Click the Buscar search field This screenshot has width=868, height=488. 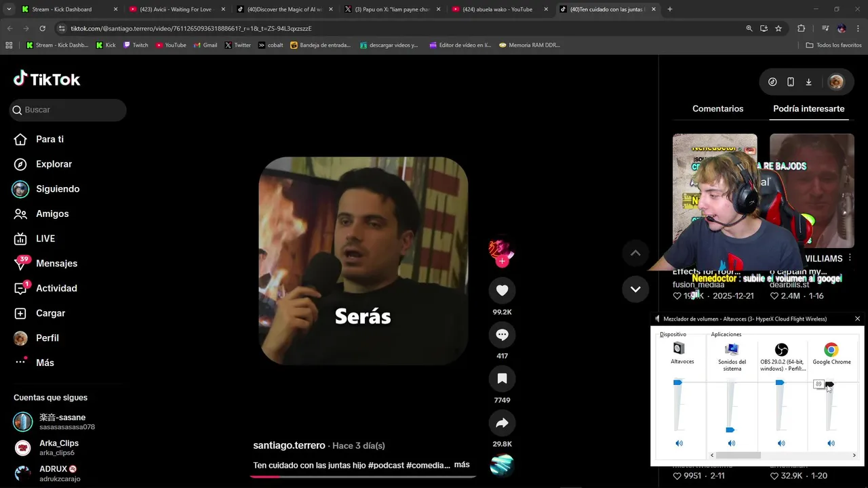pos(68,110)
